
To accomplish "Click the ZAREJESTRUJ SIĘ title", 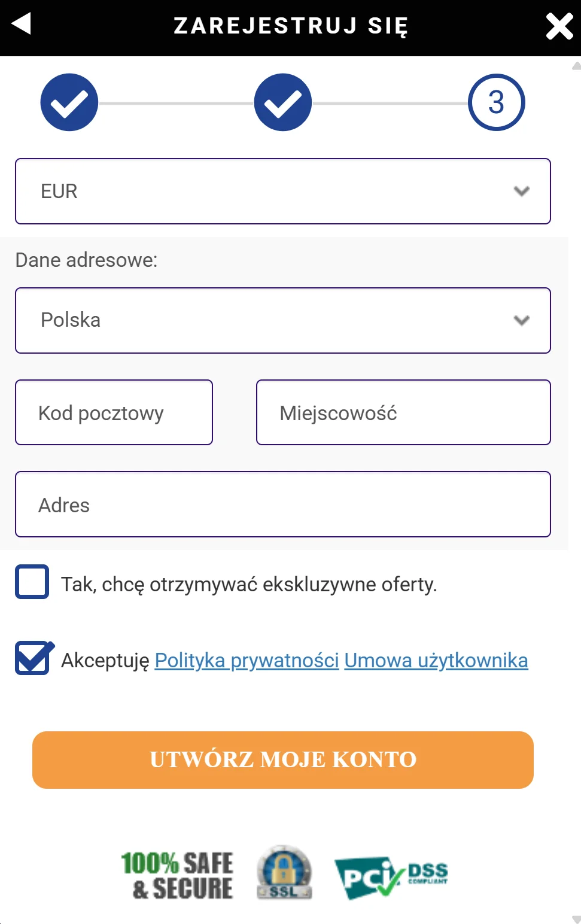I will [290, 26].
